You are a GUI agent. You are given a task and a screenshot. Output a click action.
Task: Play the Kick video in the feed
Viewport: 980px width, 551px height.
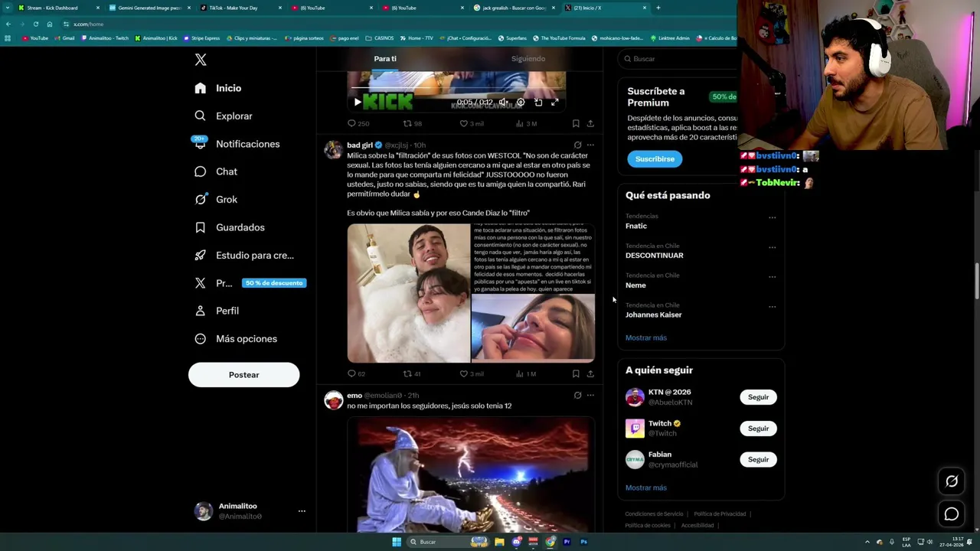click(357, 102)
